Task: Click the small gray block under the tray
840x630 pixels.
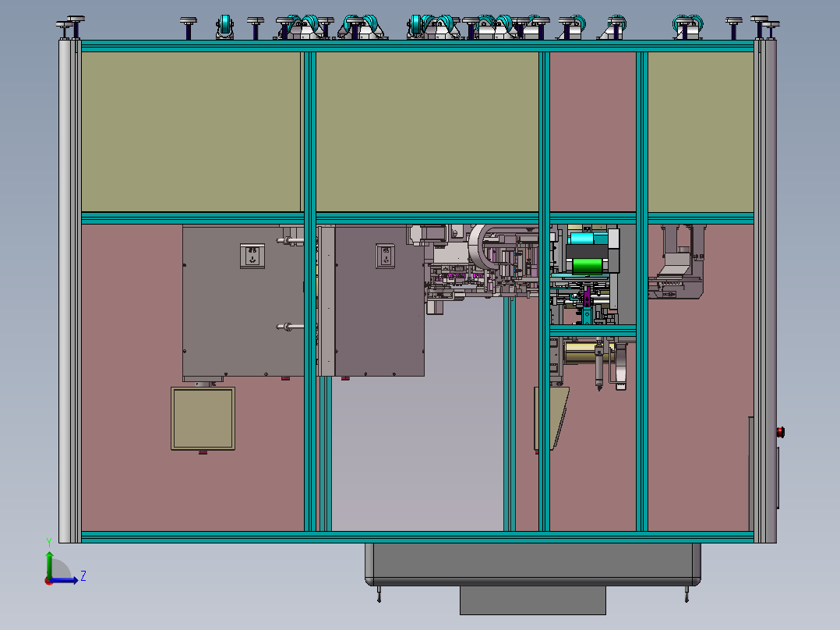Action: point(532,600)
